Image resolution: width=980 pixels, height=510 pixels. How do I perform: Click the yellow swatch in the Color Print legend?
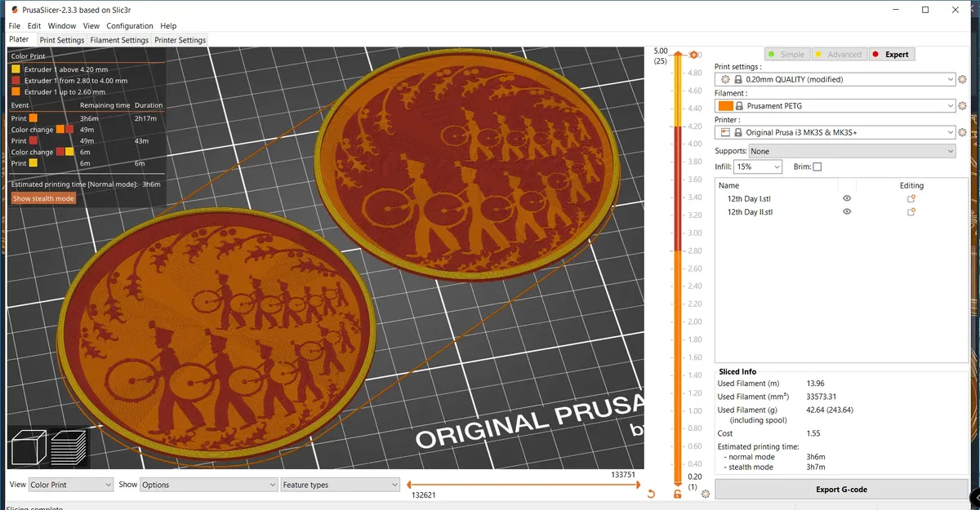pos(16,69)
